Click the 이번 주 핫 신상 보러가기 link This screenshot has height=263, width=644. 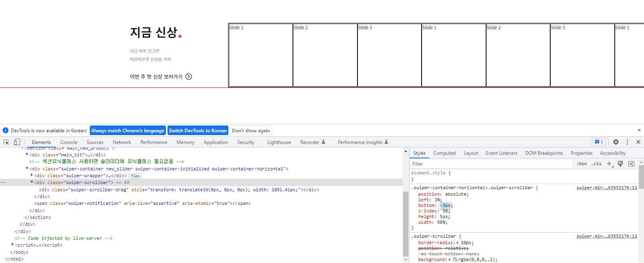(161, 77)
